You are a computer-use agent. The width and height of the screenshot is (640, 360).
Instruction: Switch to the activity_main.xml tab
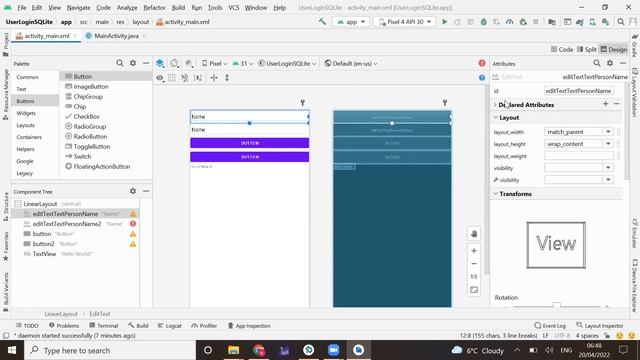[46, 36]
